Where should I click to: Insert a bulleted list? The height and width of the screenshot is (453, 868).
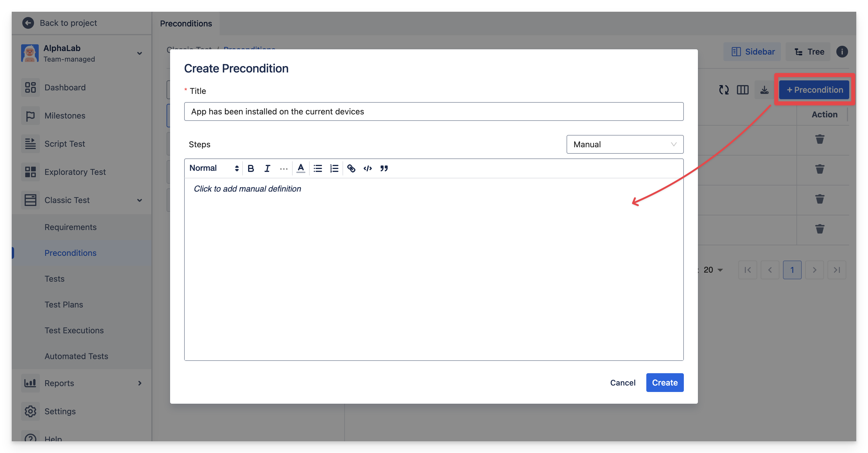[318, 168]
